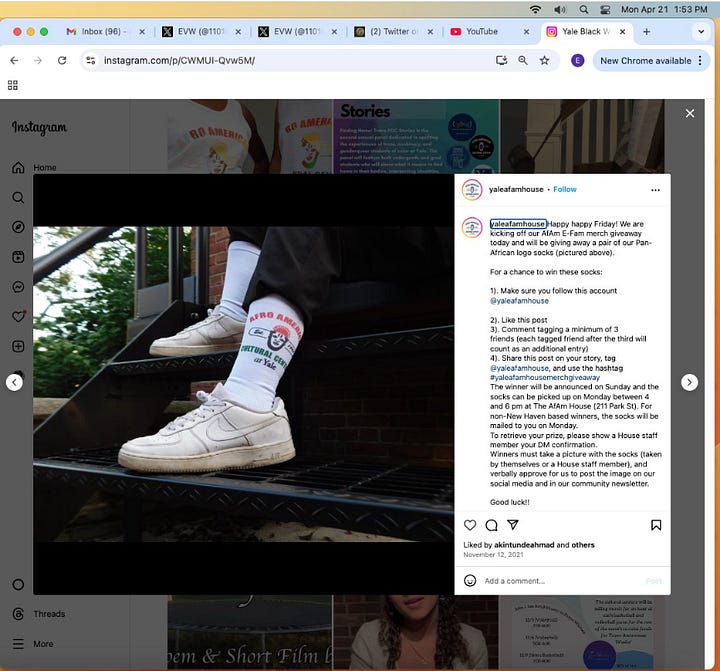720x671 pixels.
Task: Switch to the first EVW X tab
Action: coord(202,31)
